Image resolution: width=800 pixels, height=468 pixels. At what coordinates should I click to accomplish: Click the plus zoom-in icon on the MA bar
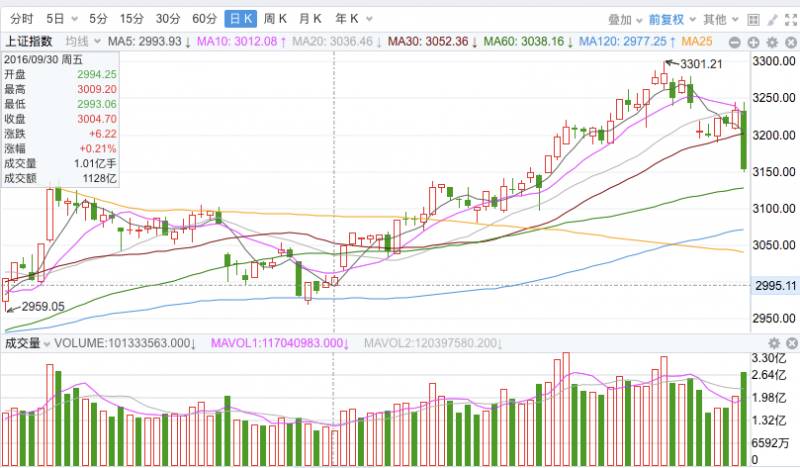[753, 42]
